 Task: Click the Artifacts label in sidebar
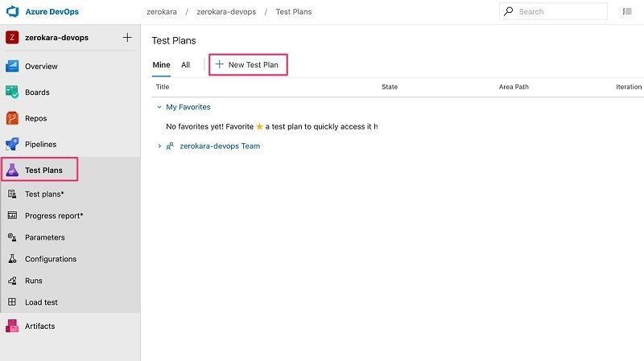[39, 326]
